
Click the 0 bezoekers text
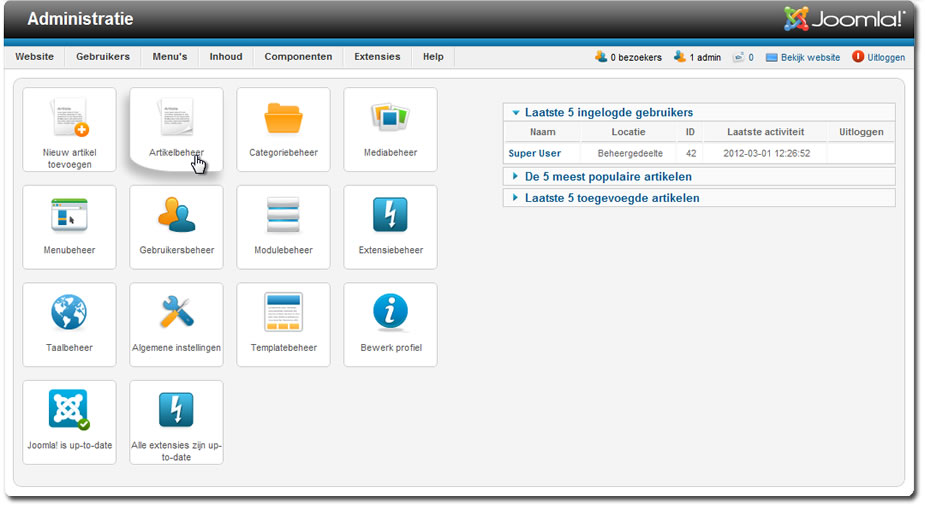pyautogui.click(x=636, y=57)
